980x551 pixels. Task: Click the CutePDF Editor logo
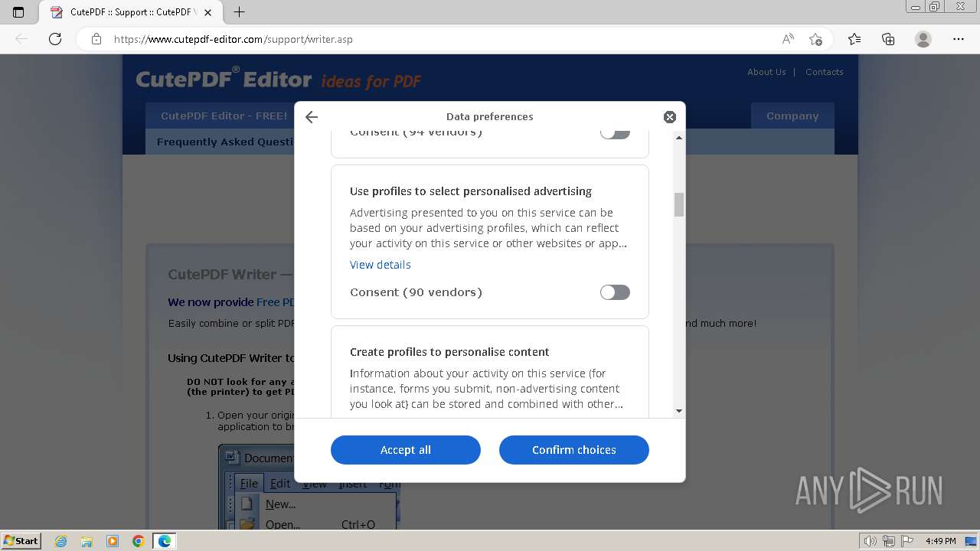coord(279,79)
